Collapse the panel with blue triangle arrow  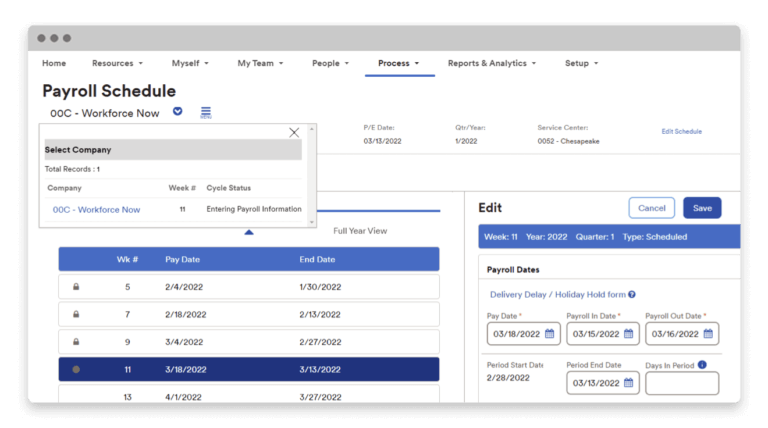click(249, 232)
